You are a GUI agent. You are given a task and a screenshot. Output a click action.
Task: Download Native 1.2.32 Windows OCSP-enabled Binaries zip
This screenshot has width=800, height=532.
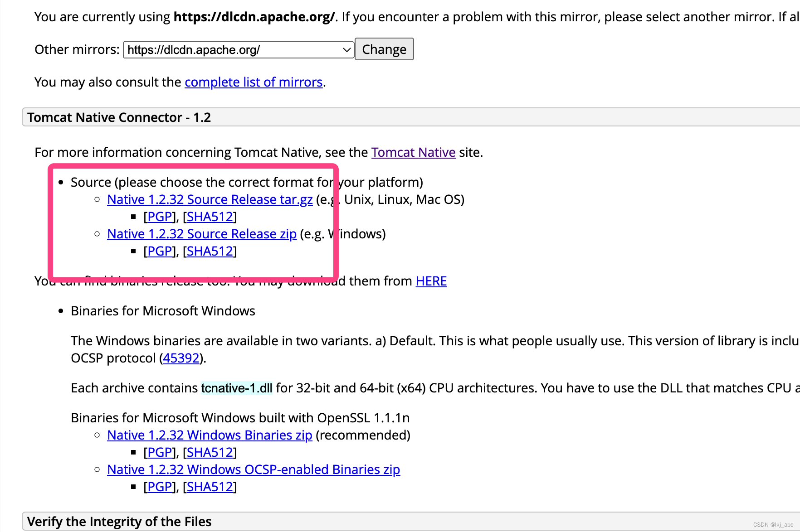254,469
